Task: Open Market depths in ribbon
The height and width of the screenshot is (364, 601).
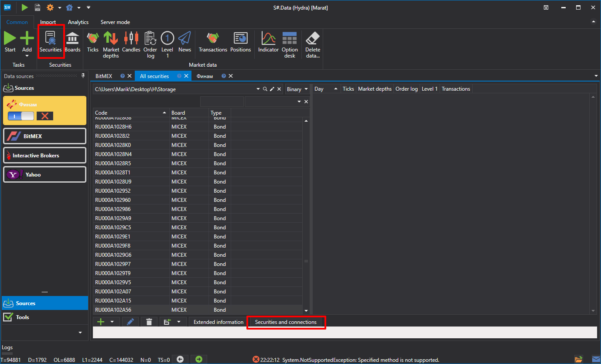Action: 111,45
